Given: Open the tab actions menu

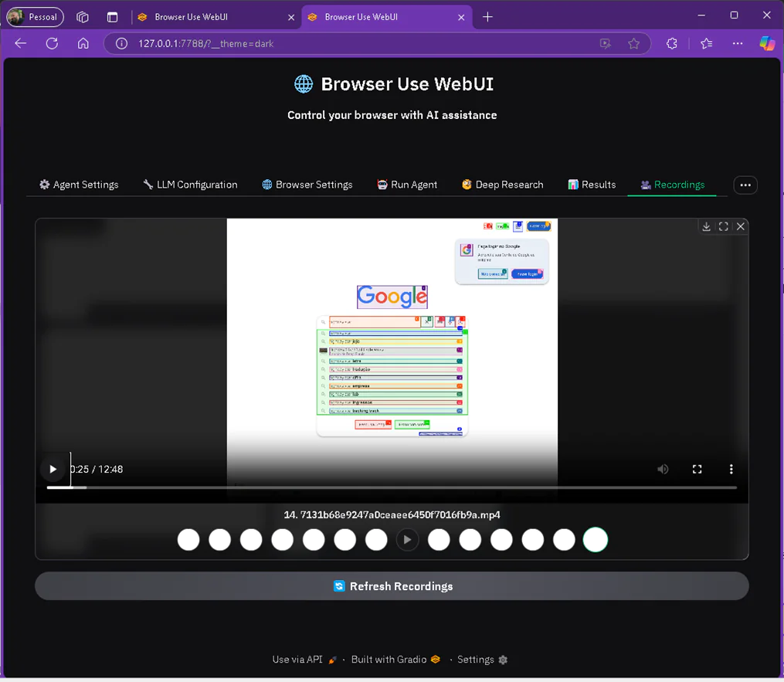Looking at the screenshot, I should coord(113,17).
